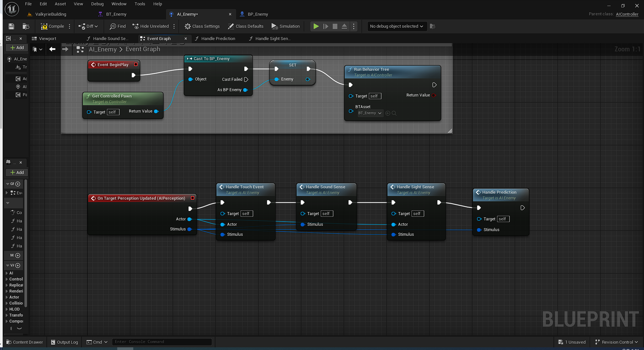
Task: Collapse the functions section arrow
Action: [x=8, y=203]
